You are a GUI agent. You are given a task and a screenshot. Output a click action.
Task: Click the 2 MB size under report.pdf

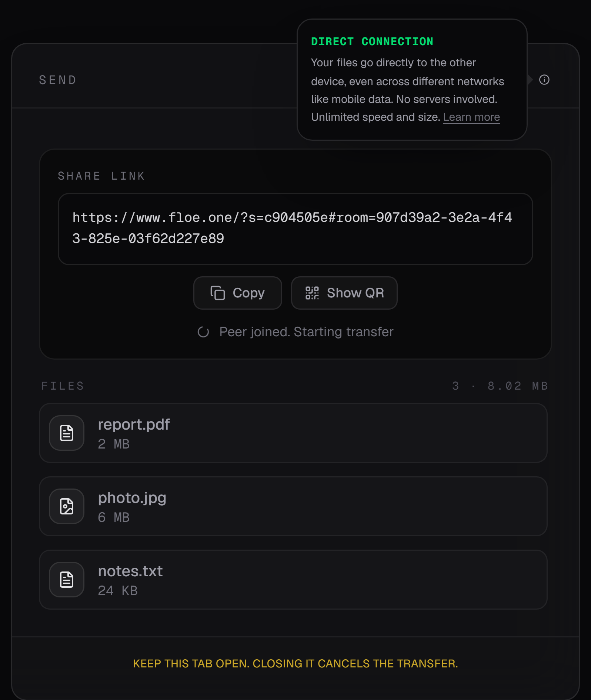(x=114, y=444)
